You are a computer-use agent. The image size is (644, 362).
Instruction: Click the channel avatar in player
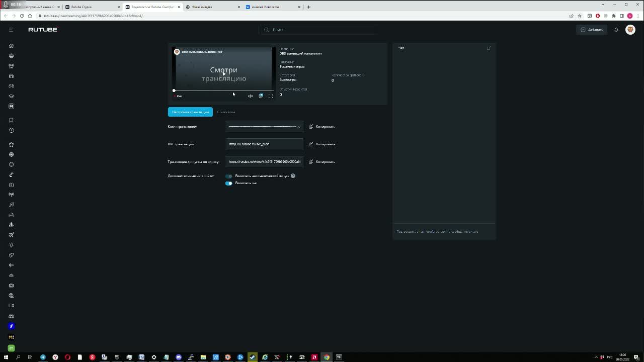[x=177, y=52]
